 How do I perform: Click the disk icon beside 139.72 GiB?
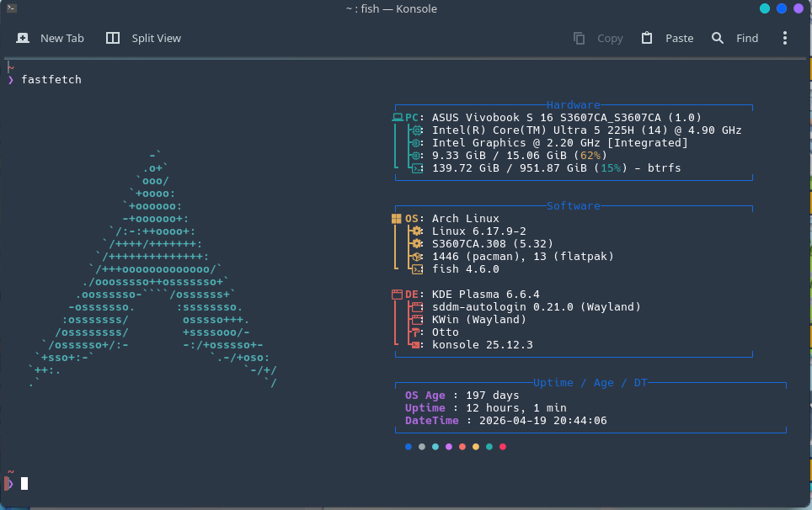pos(418,168)
